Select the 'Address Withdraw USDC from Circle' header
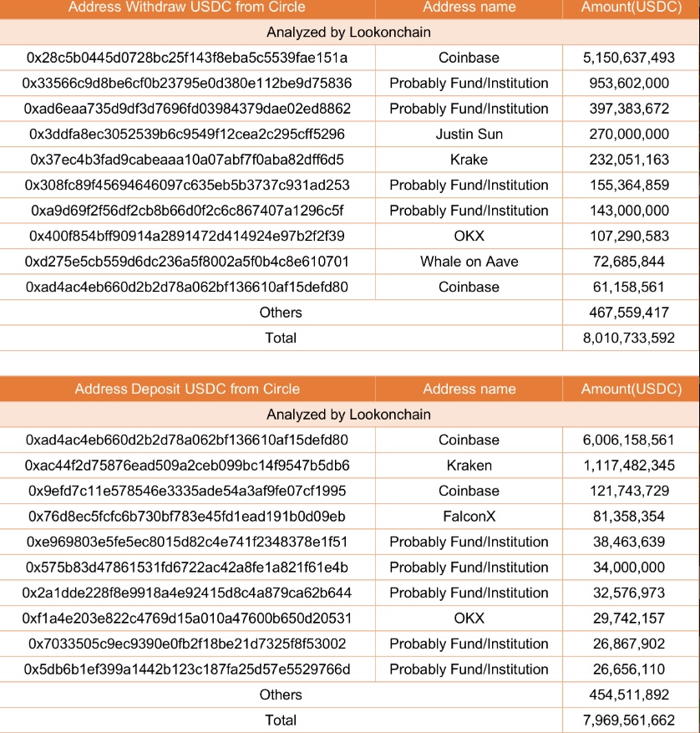 tap(187, 7)
